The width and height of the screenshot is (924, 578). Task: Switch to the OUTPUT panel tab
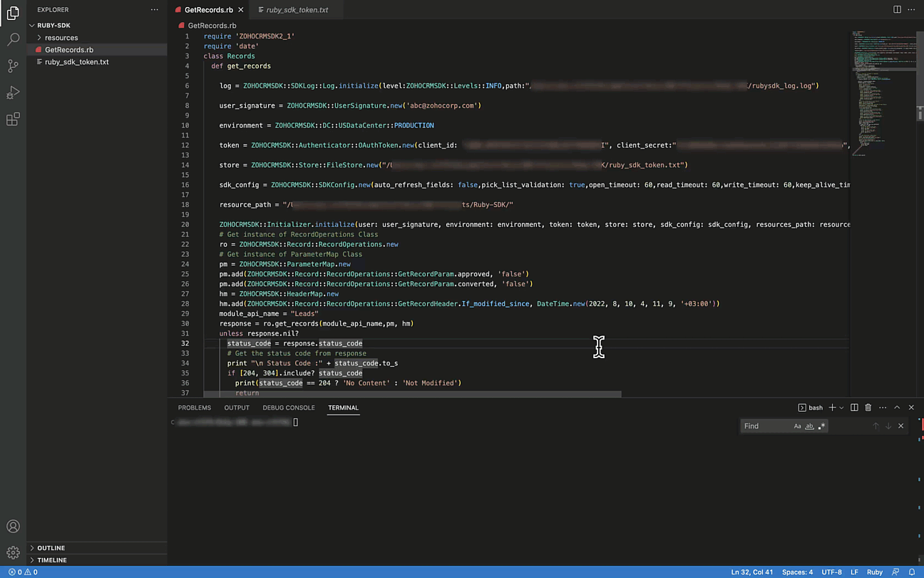click(237, 407)
